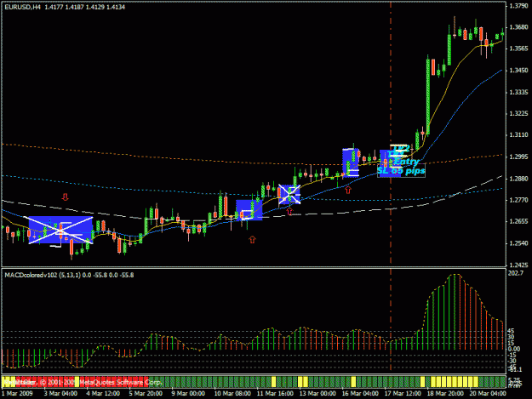Image resolution: width=532 pixels, height=399 pixels.
Task: Click the 1.3225 price level
Action: tap(518, 113)
